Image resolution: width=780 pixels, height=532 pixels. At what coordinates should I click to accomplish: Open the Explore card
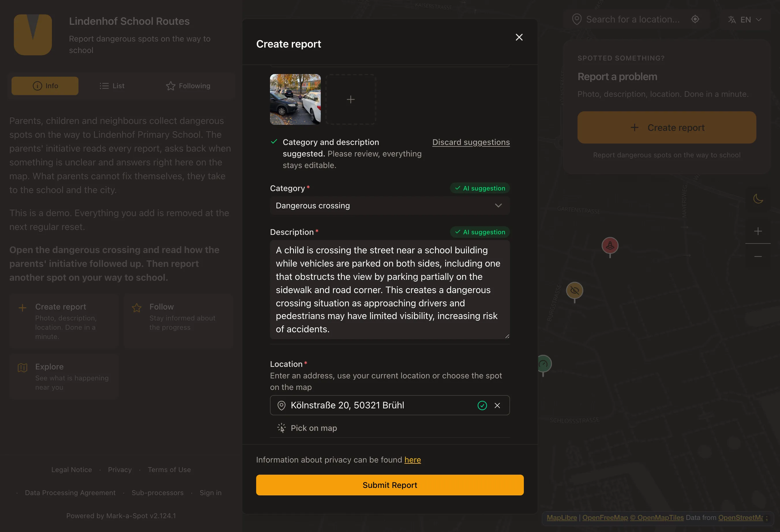click(64, 376)
